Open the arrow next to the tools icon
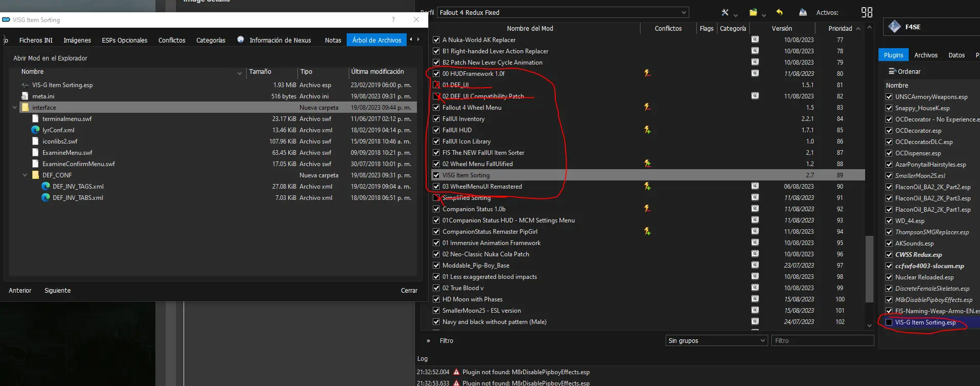This screenshot has height=386, width=980. tap(735, 14)
